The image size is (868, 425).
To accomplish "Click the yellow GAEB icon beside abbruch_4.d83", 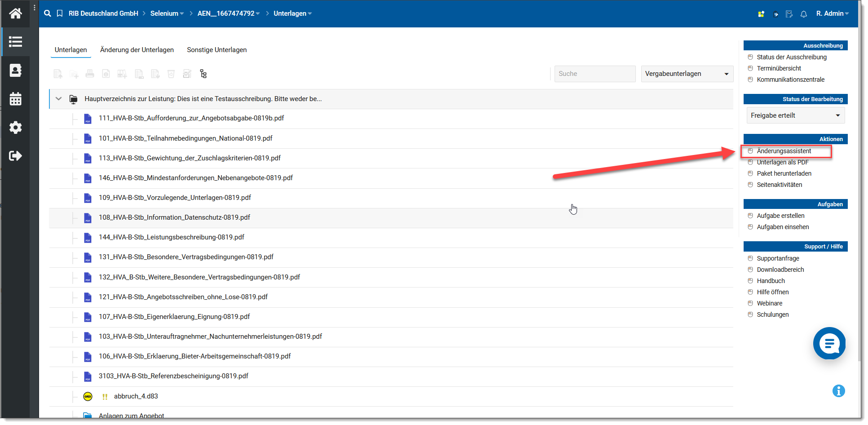I will [x=88, y=396].
